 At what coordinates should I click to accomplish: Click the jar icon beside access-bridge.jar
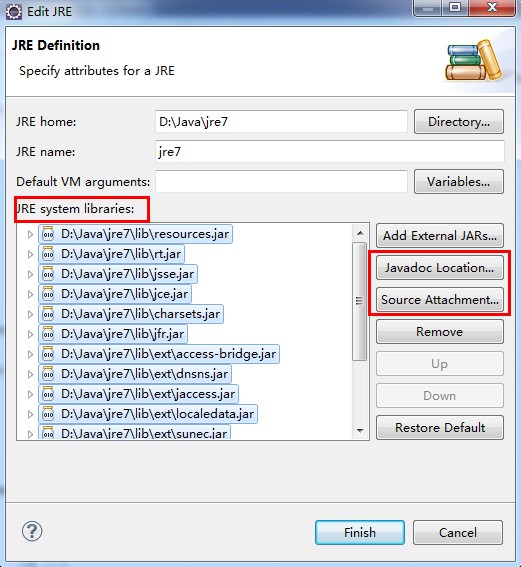[x=48, y=354]
